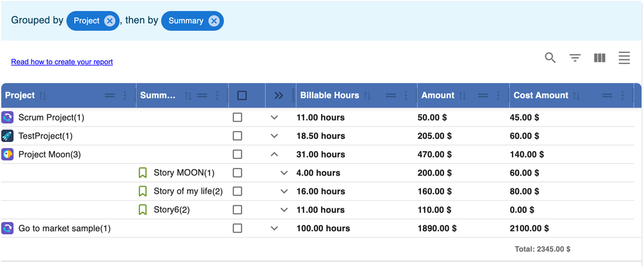Sort by Summary column arrows
Screen dimensions: 644x266
coord(188,96)
